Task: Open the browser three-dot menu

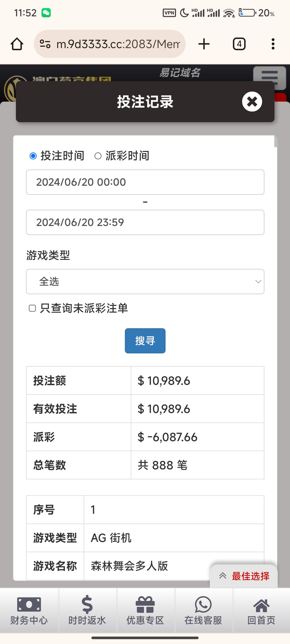Action: 273,44
